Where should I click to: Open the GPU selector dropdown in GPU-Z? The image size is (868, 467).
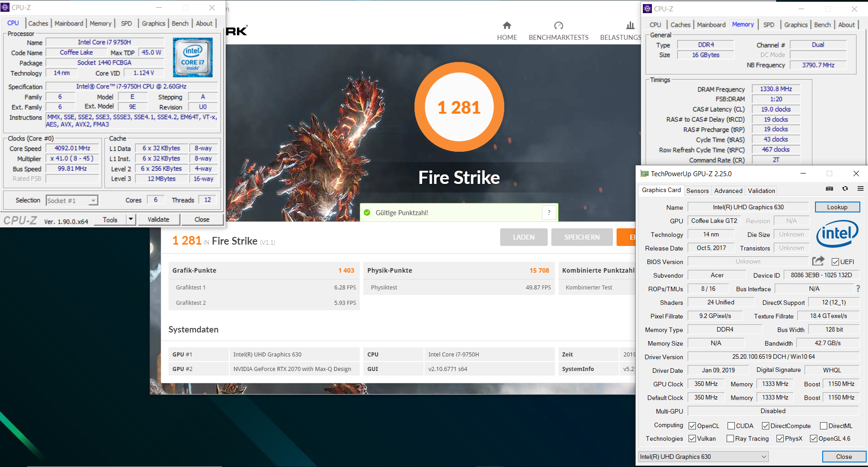[x=704, y=457]
